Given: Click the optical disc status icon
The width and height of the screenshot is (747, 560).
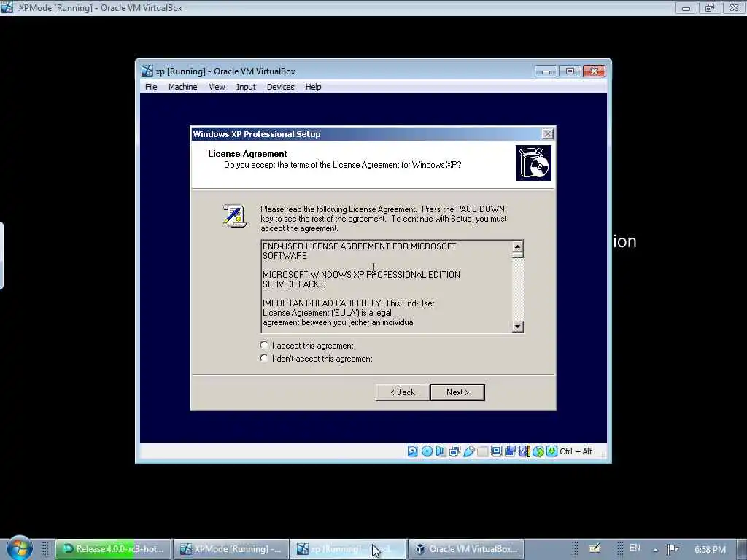Looking at the screenshot, I should click(x=427, y=451).
